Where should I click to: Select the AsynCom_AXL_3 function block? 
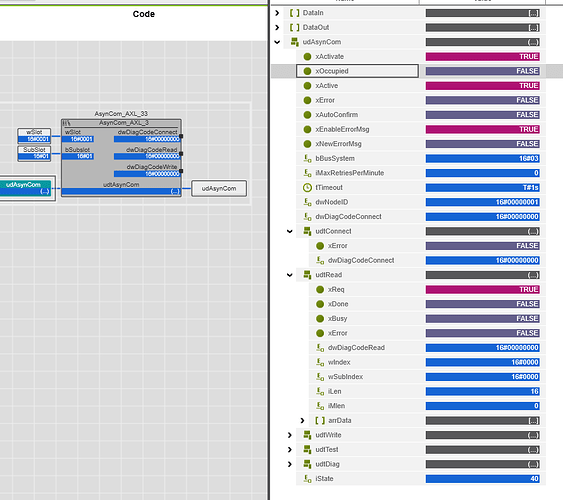(121, 158)
